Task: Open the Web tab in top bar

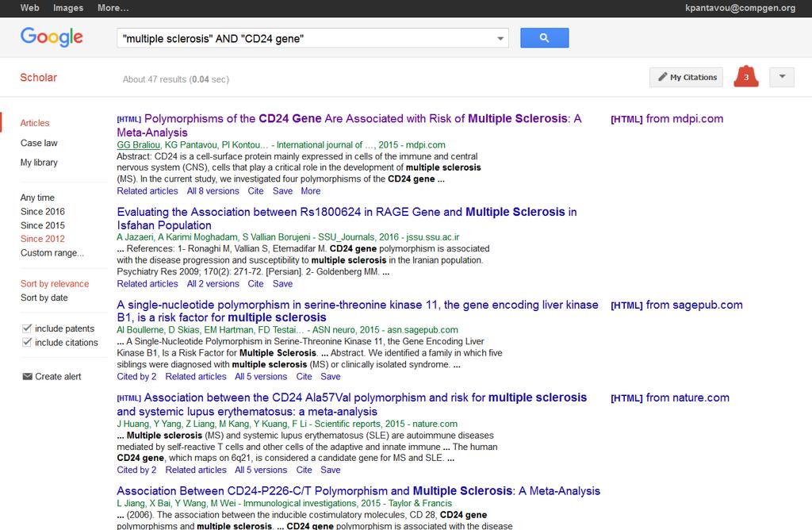Action: 29,8
